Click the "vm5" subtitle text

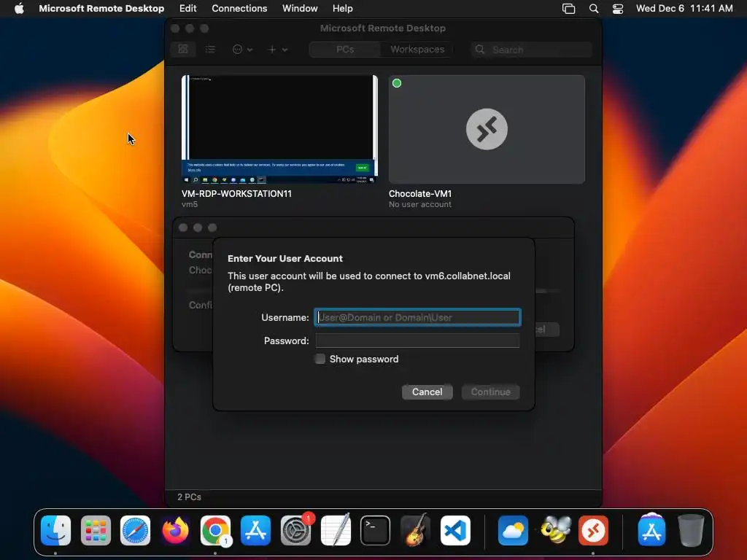pos(190,204)
